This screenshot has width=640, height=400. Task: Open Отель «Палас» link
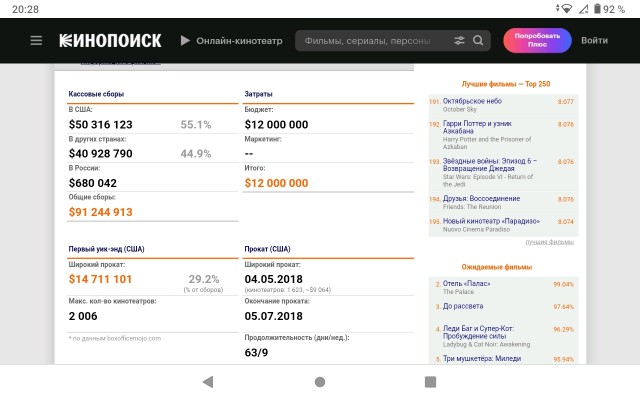pyautogui.click(x=467, y=283)
